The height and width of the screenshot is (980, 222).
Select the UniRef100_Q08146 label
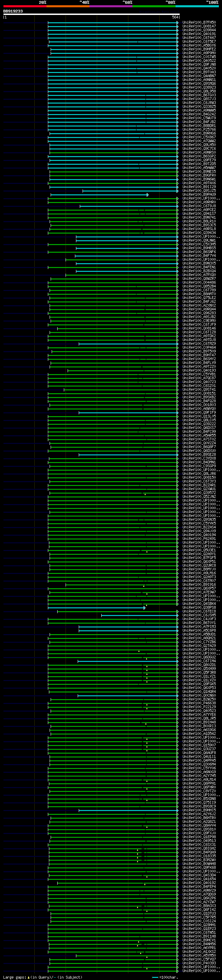(x=199, y=328)
